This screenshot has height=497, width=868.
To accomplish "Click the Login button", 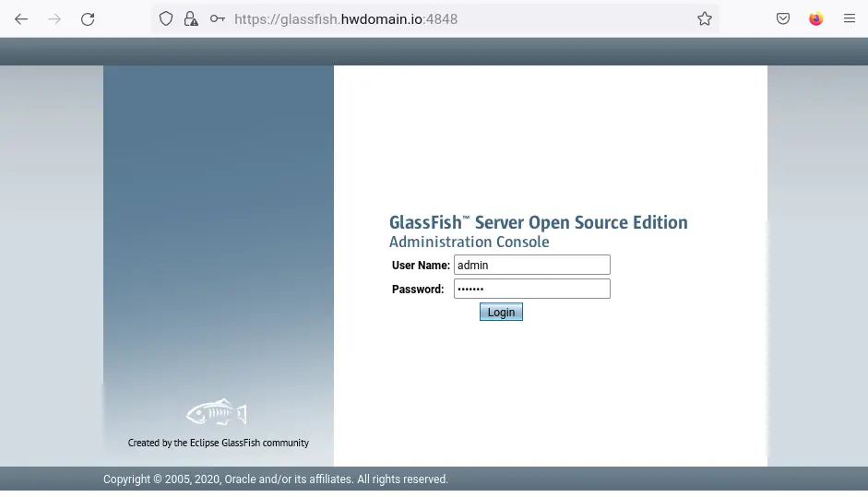I will 501,313.
